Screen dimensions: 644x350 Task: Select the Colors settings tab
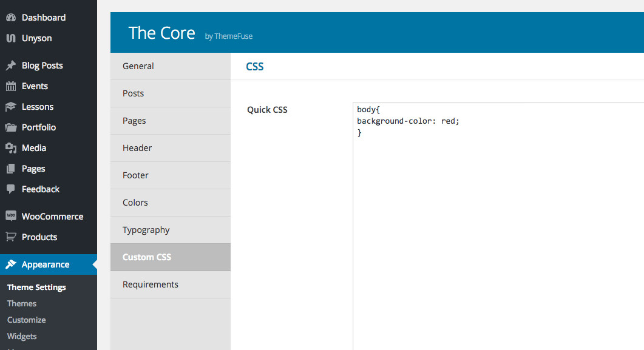[171, 203]
